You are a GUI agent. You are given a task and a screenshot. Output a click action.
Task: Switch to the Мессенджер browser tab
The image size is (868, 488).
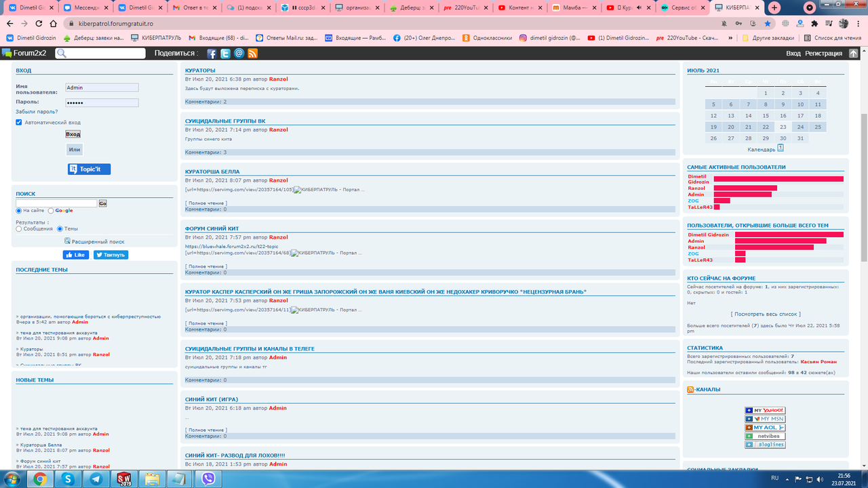tap(84, 7)
